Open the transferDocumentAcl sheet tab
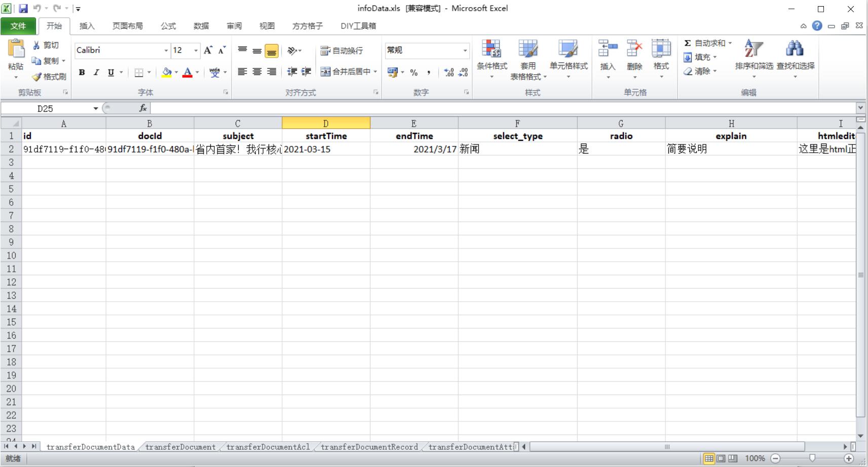The width and height of the screenshot is (868, 467). click(268, 447)
